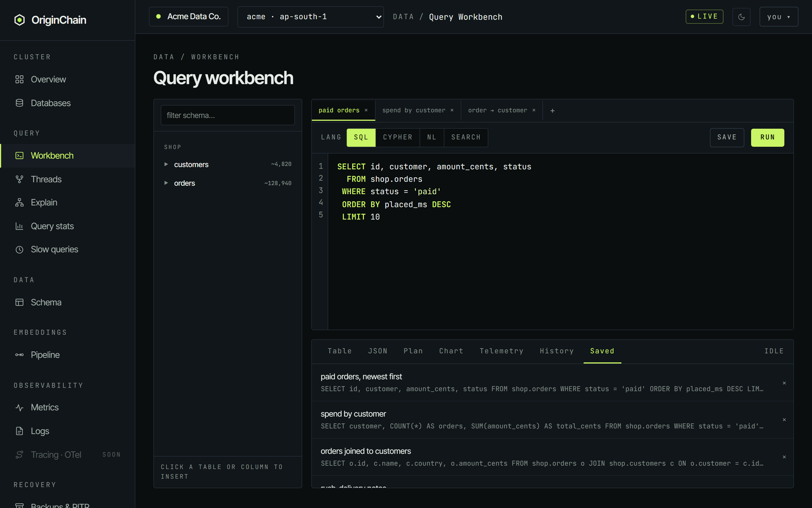Go to Threads in sidebar
The width and height of the screenshot is (812, 508).
68,179
